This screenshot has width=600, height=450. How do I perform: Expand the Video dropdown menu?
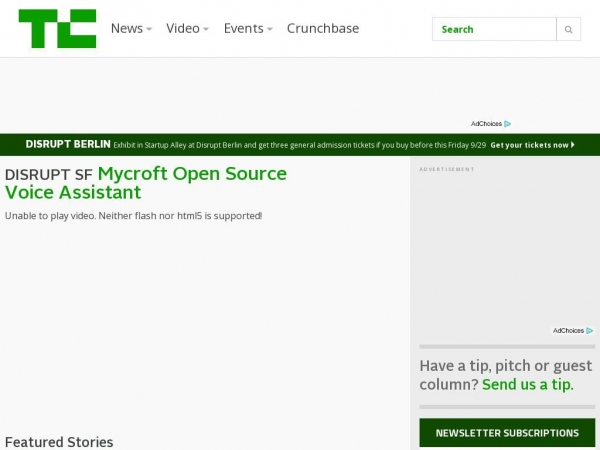pyautogui.click(x=187, y=28)
